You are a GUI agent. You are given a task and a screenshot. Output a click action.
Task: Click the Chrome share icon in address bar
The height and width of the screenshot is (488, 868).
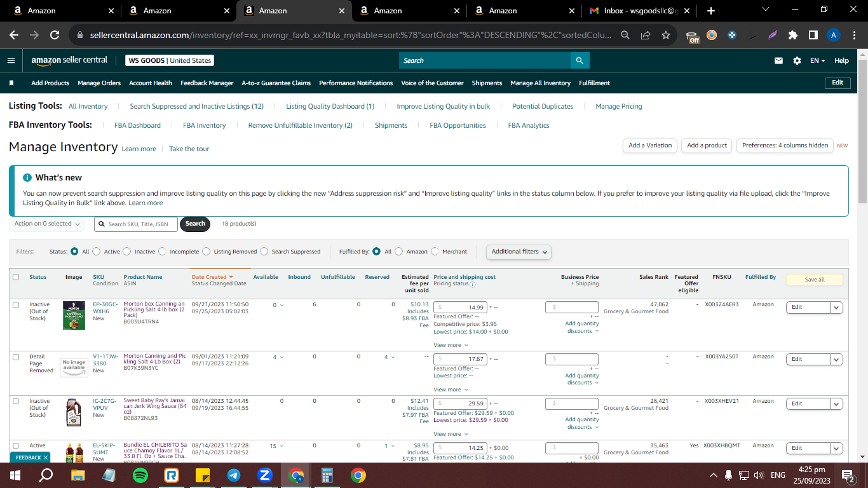click(x=646, y=36)
